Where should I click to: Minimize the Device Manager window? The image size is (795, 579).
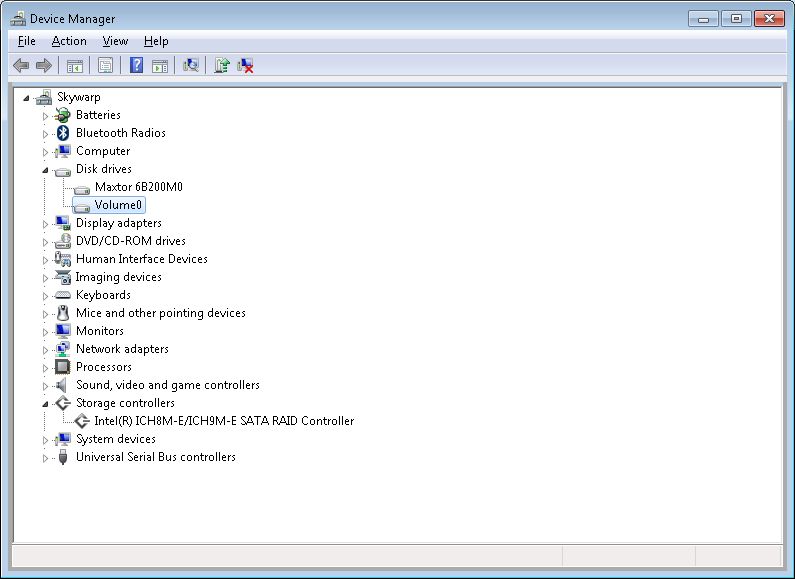704,19
